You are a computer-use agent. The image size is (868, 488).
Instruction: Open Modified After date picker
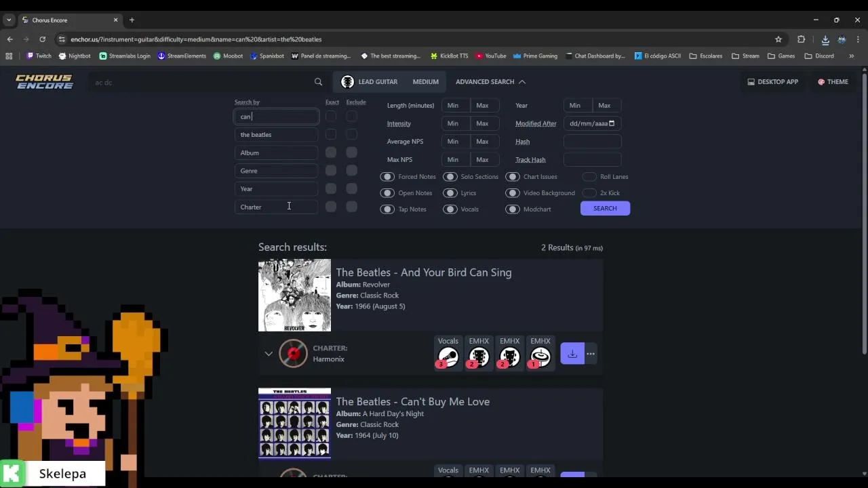[x=612, y=123]
